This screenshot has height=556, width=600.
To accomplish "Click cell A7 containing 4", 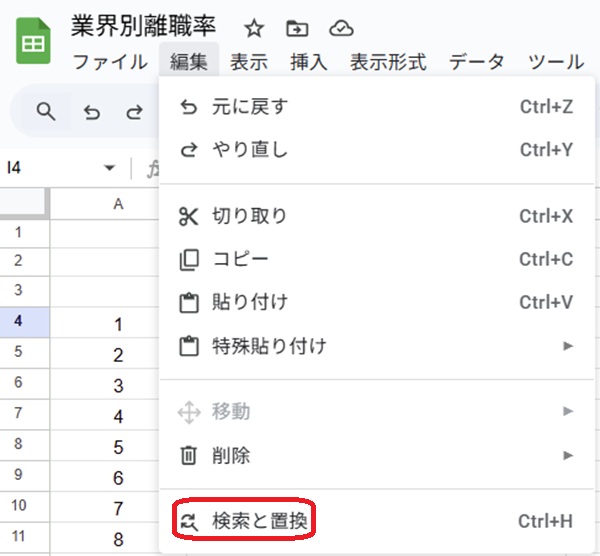I will [x=104, y=416].
